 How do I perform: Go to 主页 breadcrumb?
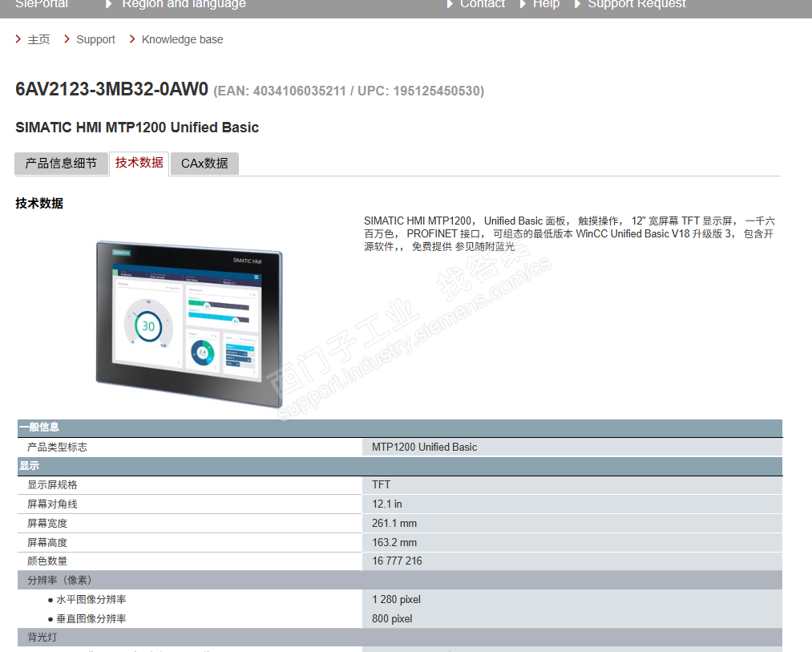pyautogui.click(x=38, y=39)
